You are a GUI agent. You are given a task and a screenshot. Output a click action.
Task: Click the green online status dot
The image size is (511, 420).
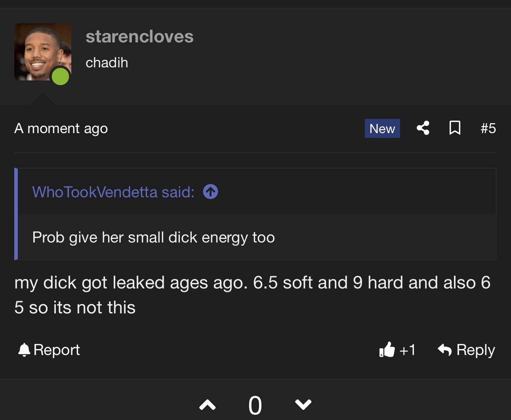(x=61, y=76)
